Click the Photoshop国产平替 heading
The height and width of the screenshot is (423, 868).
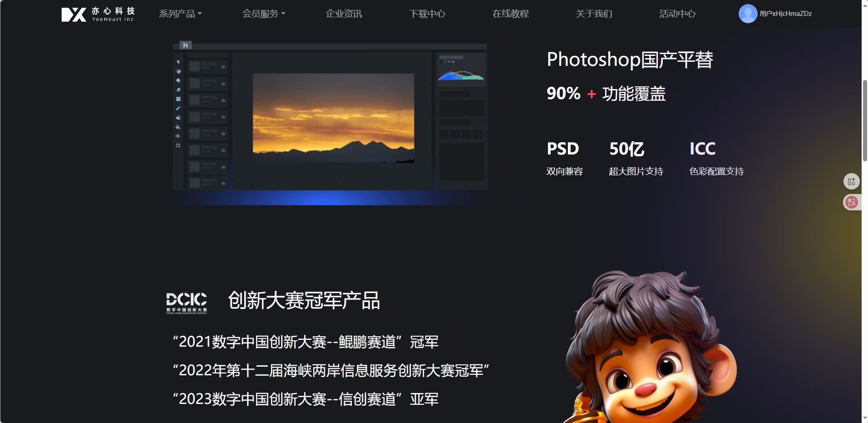tap(630, 60)
